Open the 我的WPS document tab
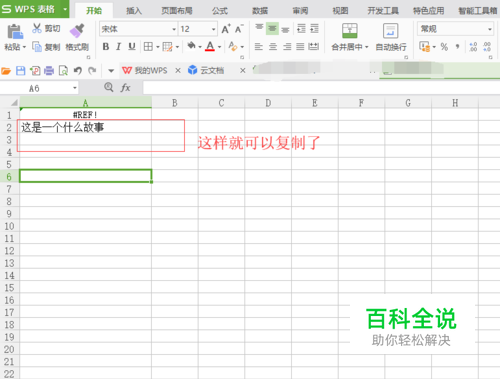The width and height of the screenshot is (500, 379). coord(145,70)
